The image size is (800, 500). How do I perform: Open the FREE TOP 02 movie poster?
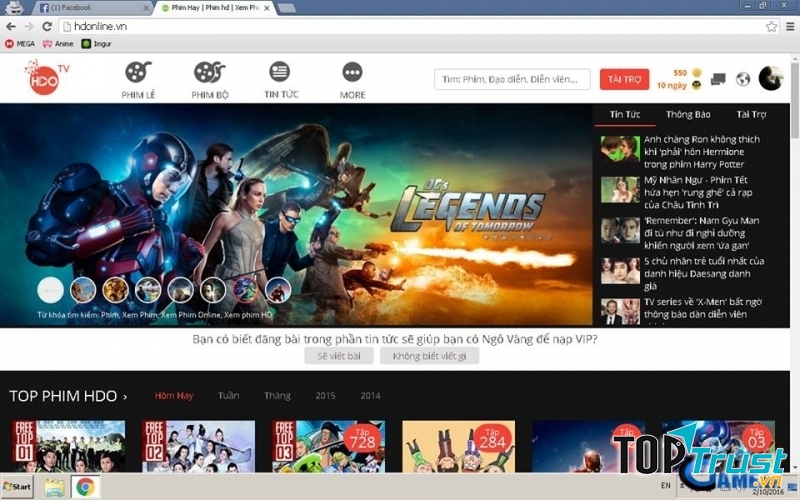198,446
